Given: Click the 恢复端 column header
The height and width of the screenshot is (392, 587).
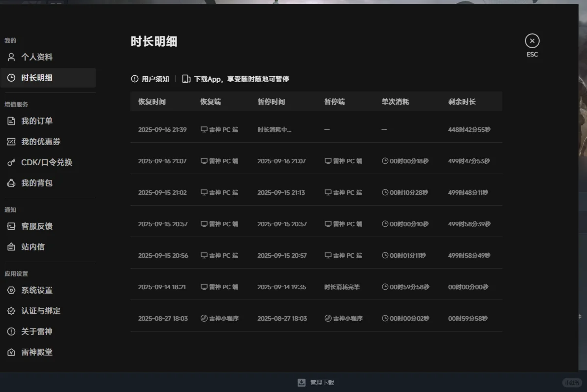Looking at the screenshot, I should pos(211,102).
